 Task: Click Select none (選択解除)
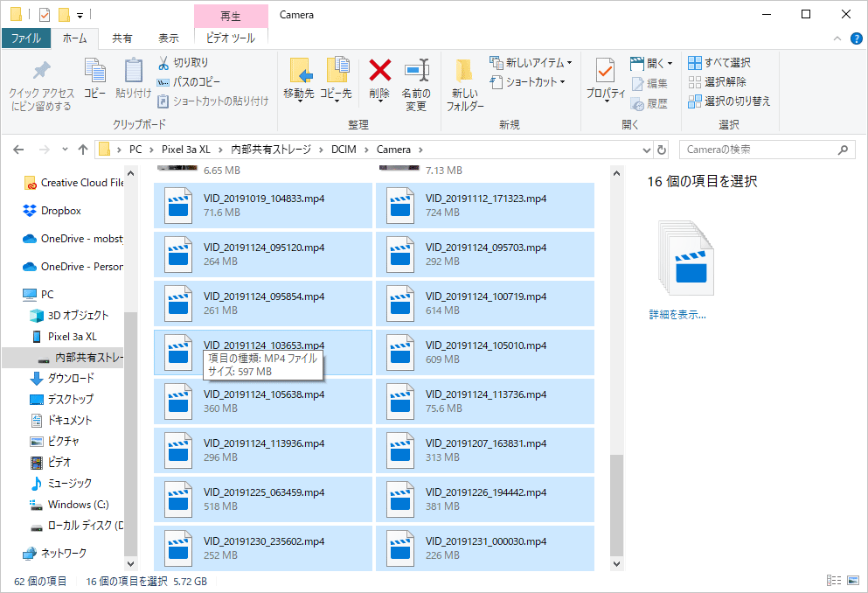(x=717, y=82)
